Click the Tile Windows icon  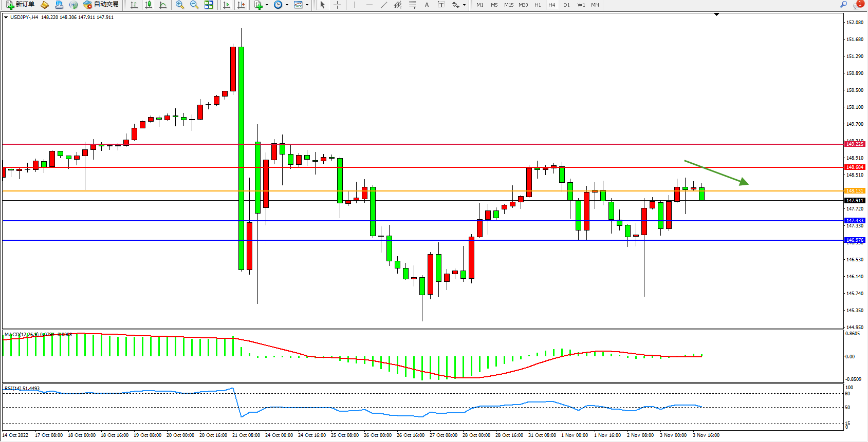[209, 5]
